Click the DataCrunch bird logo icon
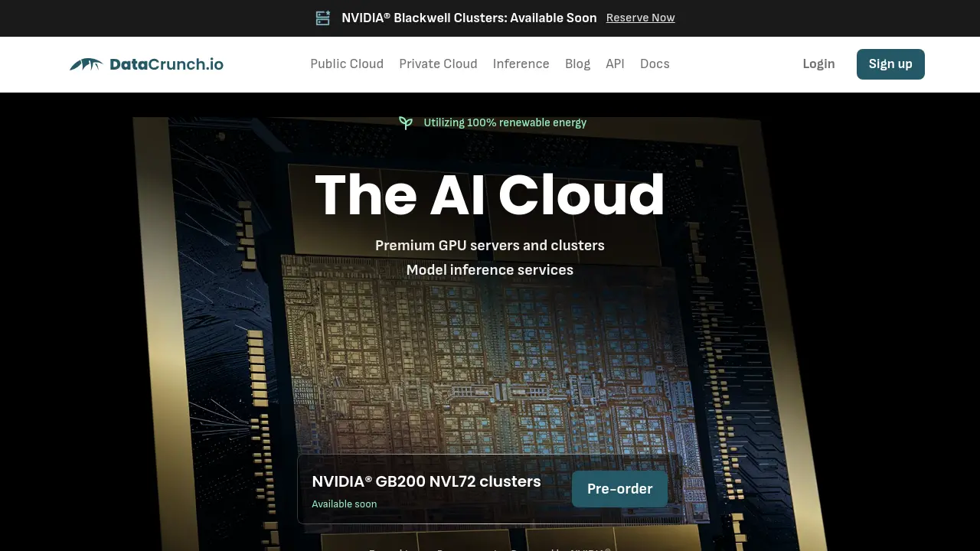The width and height of the screenshot is (980, 551). click(86, 64)
